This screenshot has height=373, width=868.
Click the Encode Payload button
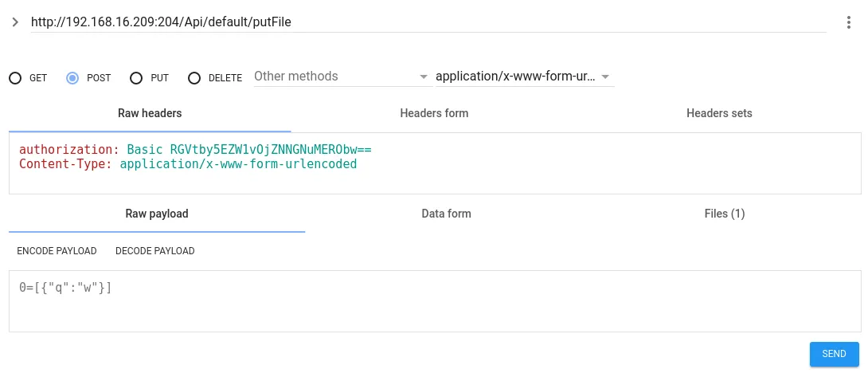pyautogui.click(x=57, y=251)
